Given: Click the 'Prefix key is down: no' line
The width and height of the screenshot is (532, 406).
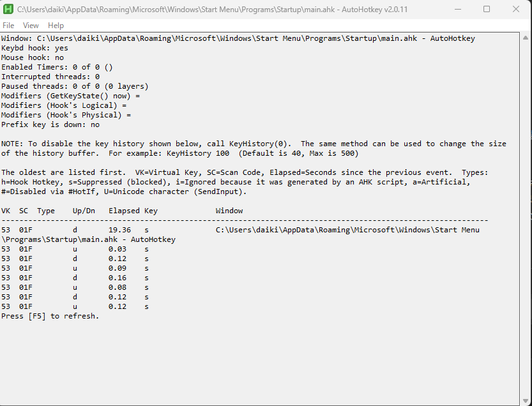Looking at the screenshot, I should coord(50,124).
